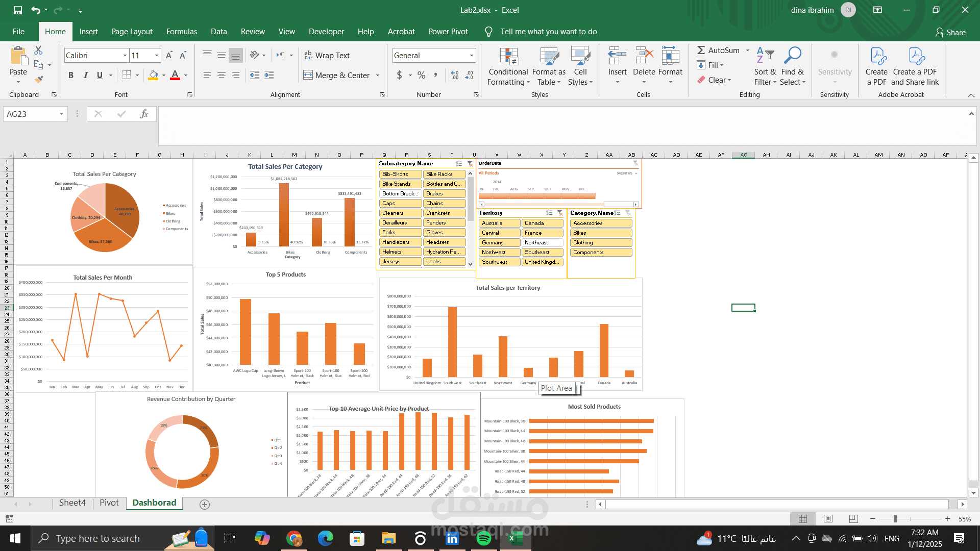Click the Format Painter brush icon

[39, 79]
